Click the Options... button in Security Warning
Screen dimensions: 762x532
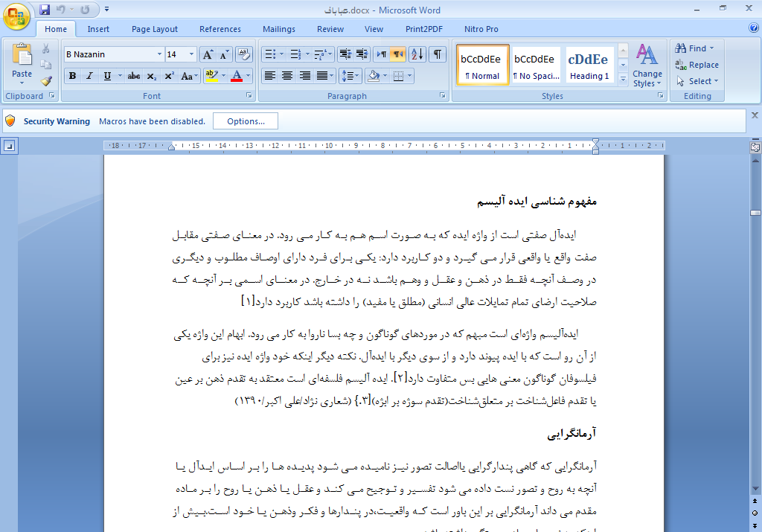click(x=246, y=121)
